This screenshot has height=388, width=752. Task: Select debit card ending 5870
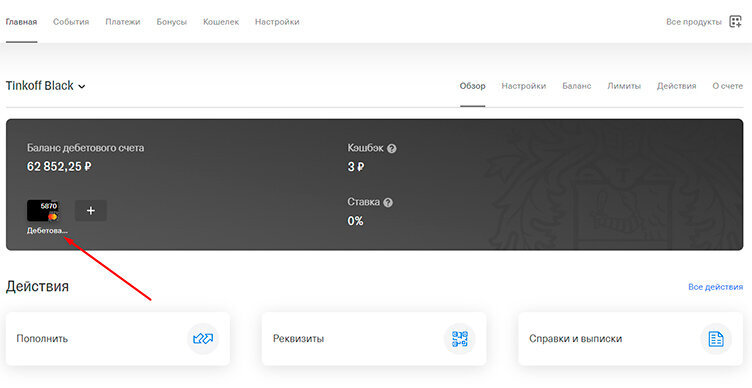pos(43,211)
